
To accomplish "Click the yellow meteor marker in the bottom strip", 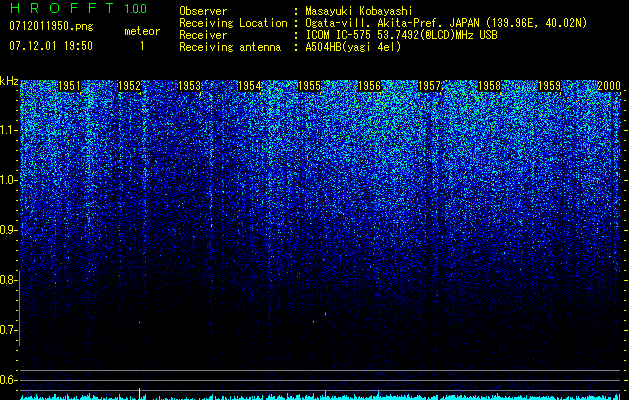I will click(139, 394).
